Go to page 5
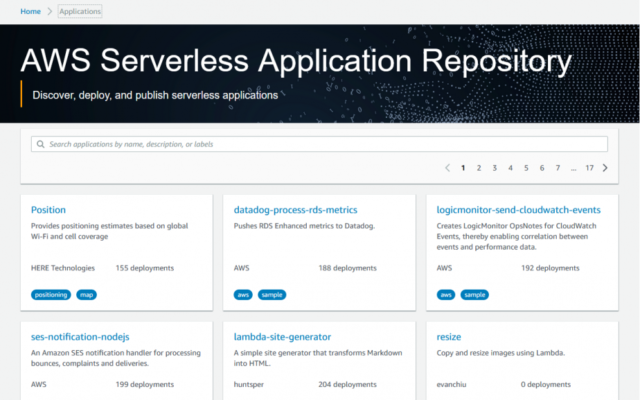Screen dimensions: 640x400 (526, 168)
